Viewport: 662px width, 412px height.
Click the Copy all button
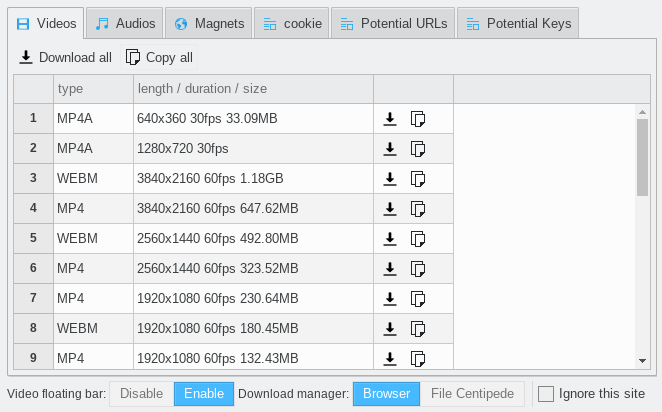click(159, 57)
